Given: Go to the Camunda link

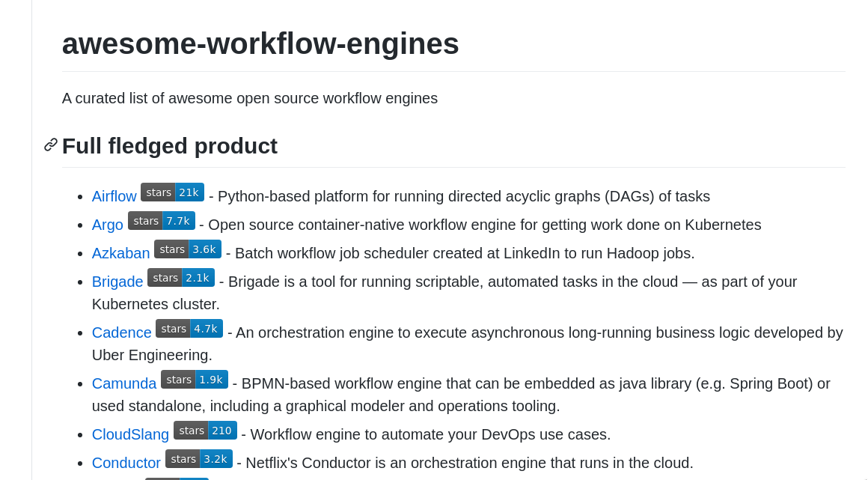Looking at the screenshot, I should tap(124, 383).
